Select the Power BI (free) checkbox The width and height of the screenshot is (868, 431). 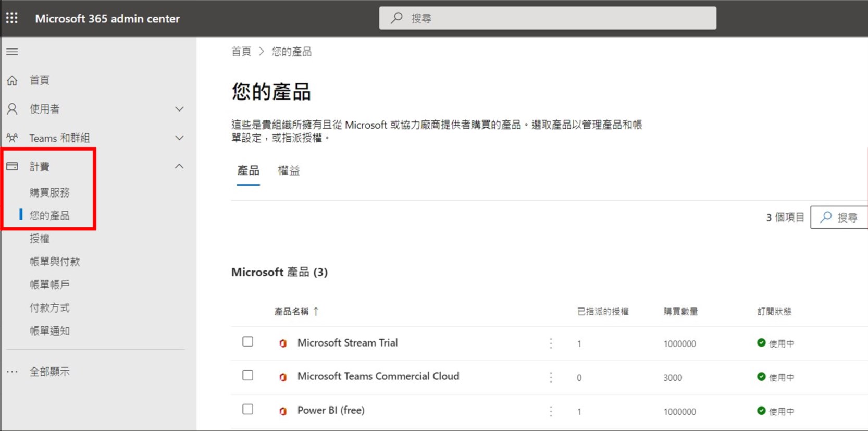tap(248, 410)
